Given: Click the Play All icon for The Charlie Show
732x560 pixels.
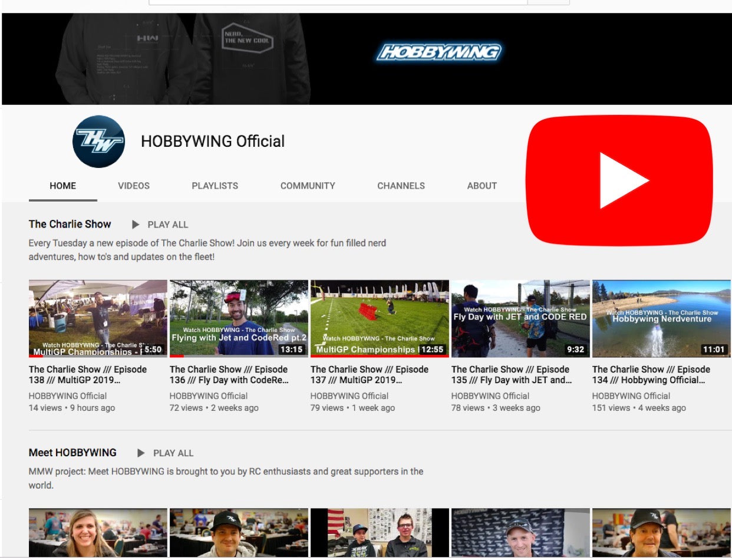Looking at the screenshot, I should [136, 225].
